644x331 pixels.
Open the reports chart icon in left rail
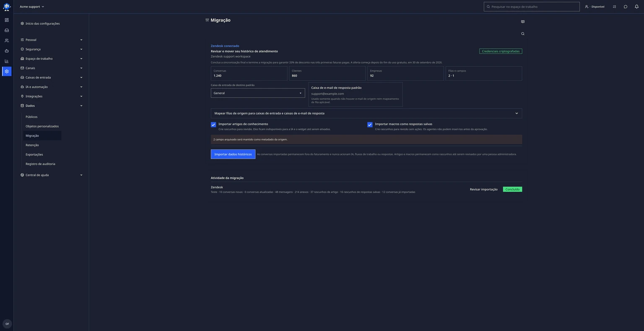tap(7, 61)
